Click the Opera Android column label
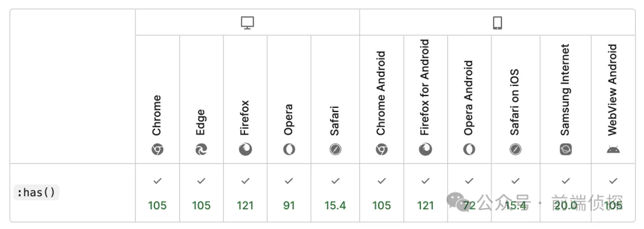The width and height of the screenshot is (644, 229). (469, 98)
